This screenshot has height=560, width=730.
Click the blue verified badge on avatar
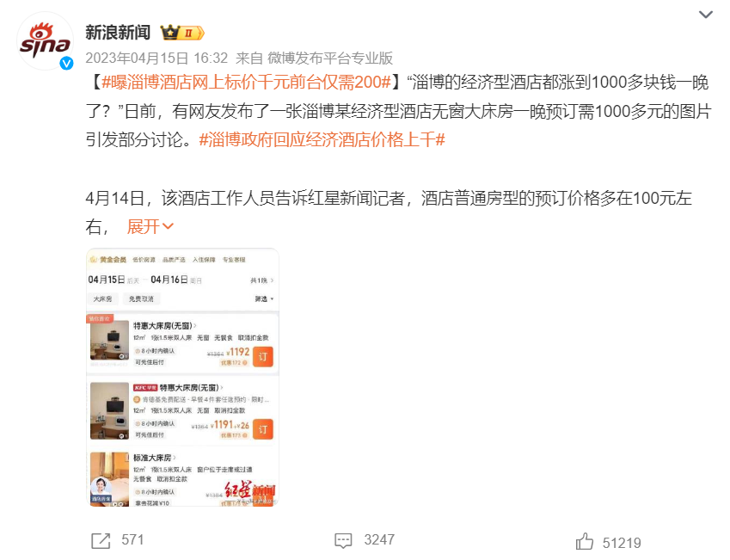(66, 64)
